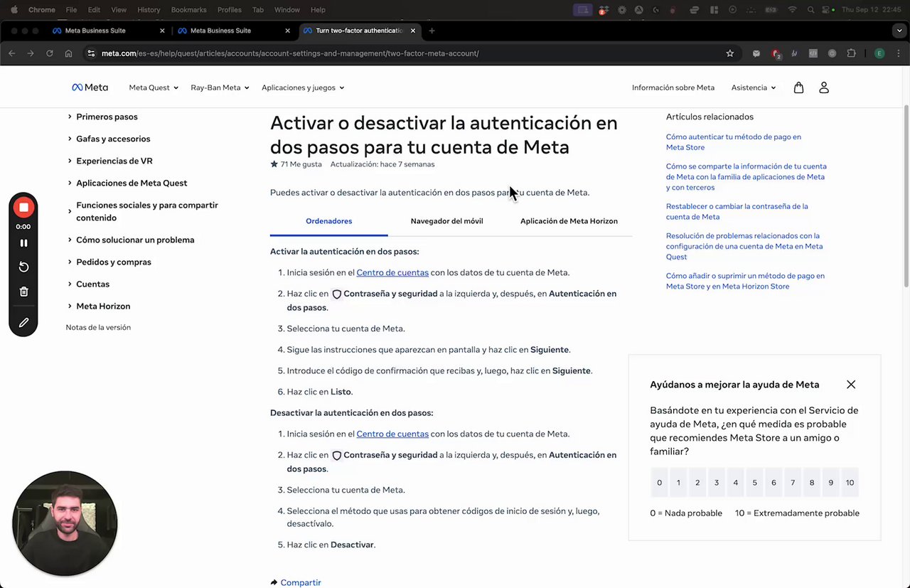
Task: Click the webcam preview thumbnail
Action: [x=65, y=523]
